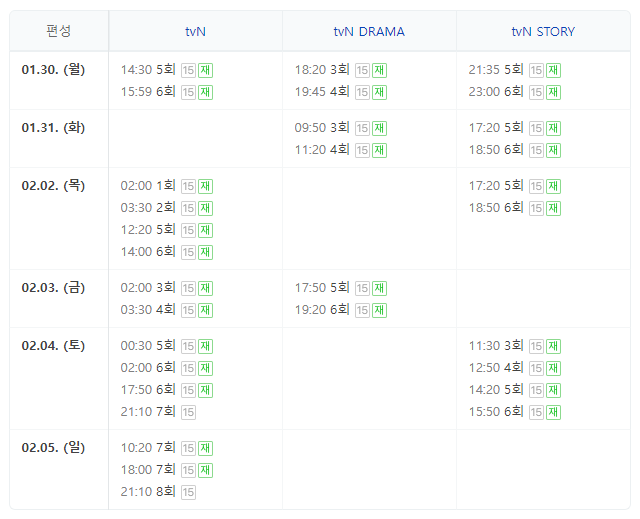Click the 15 rating badge beside 14:00 6회
Viewport: 640px width, 519px height.
pos(188,252)
